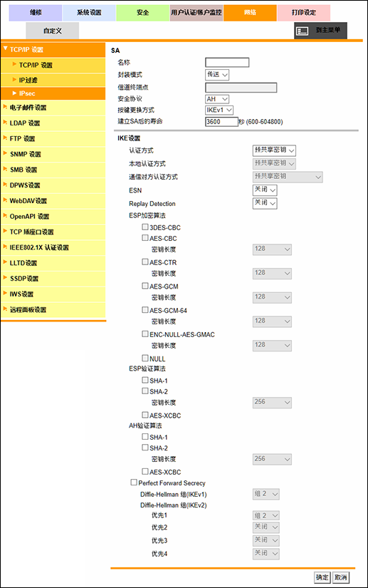Enable Perfect Forward Secrecy checkbox
Screen dimensions: 368x588
[134, 483]
